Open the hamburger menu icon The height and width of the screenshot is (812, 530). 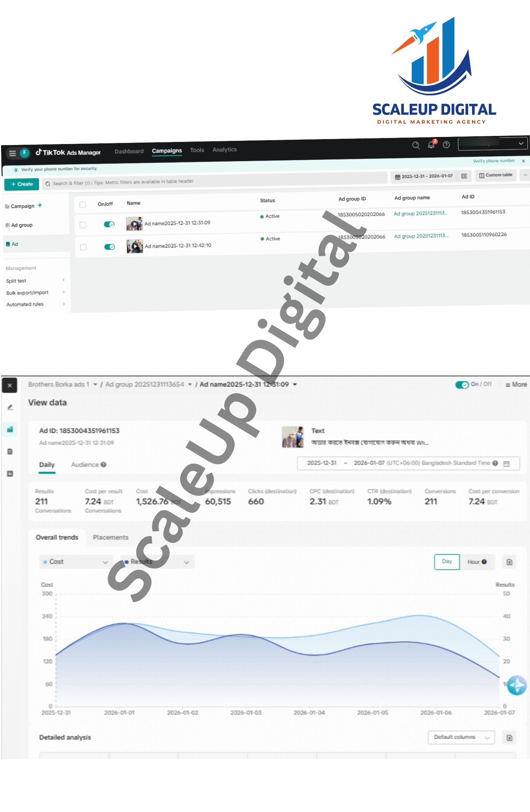[12, 153]
